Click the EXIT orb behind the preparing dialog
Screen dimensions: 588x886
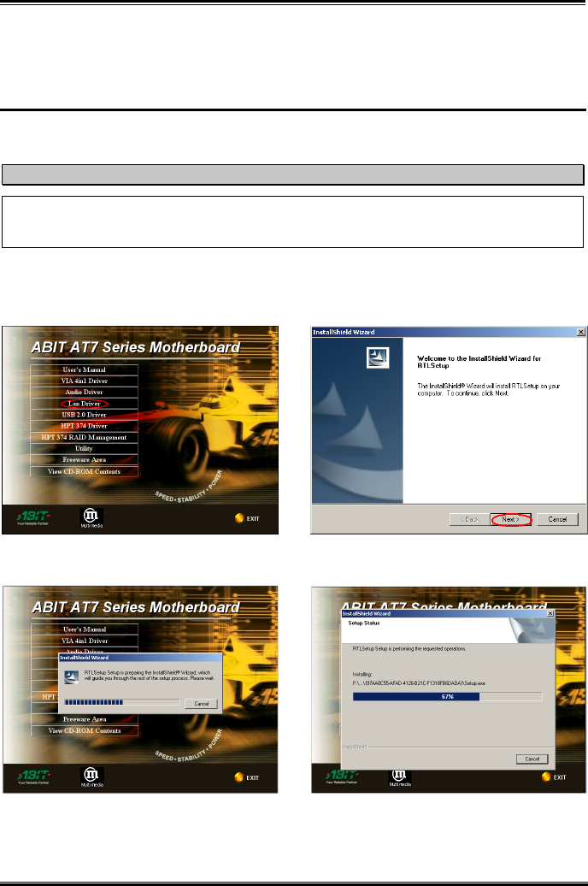click(x=239, y=777)
